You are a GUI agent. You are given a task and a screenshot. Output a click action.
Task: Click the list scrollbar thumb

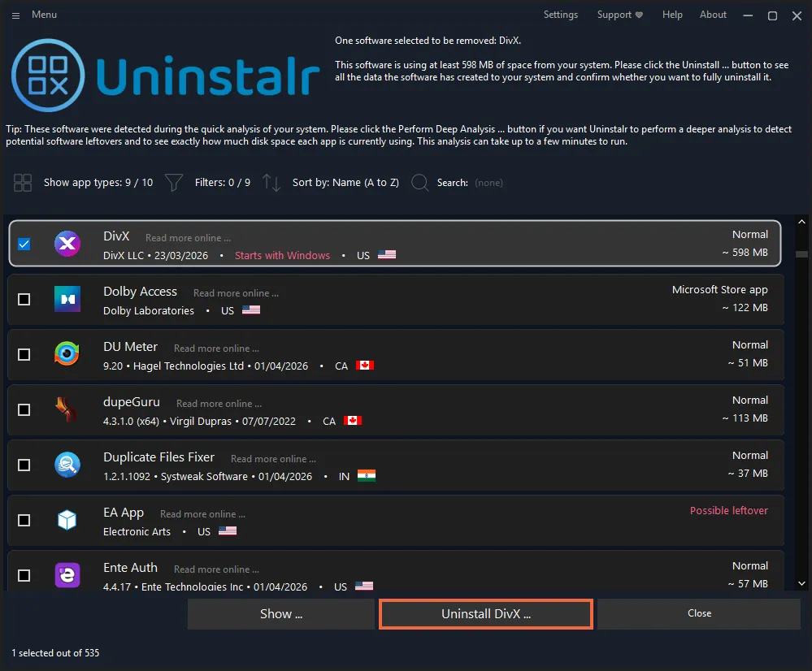(801, 254)
